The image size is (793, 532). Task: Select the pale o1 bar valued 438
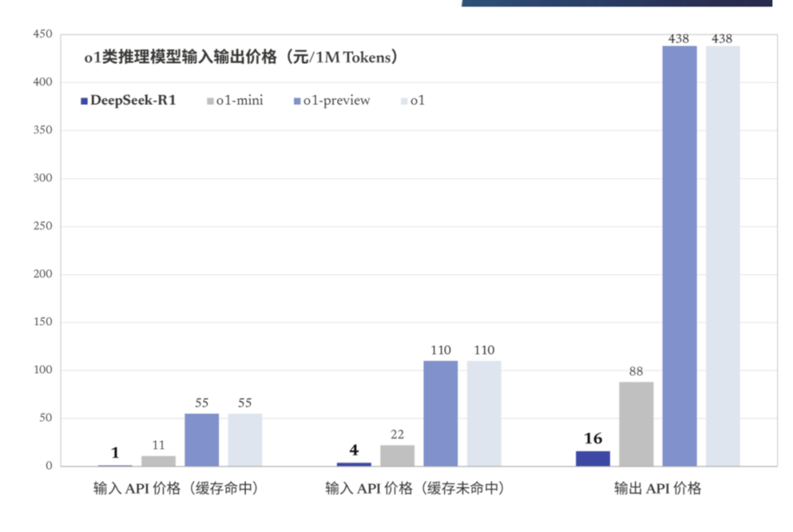(x=722, y=256)
